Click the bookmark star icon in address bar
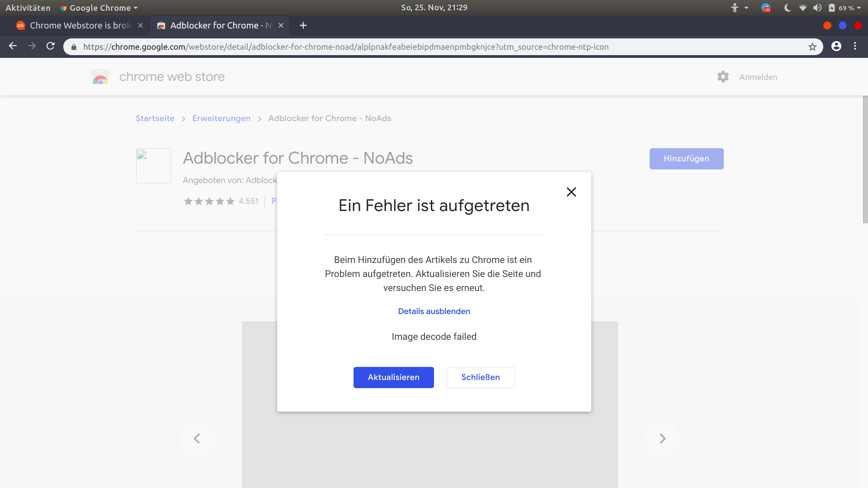 click(812, 47)
